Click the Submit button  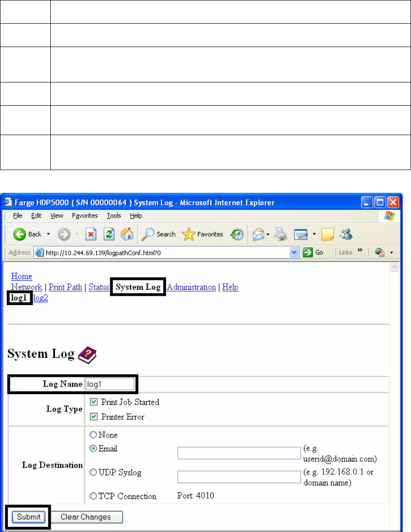[28, 517]
